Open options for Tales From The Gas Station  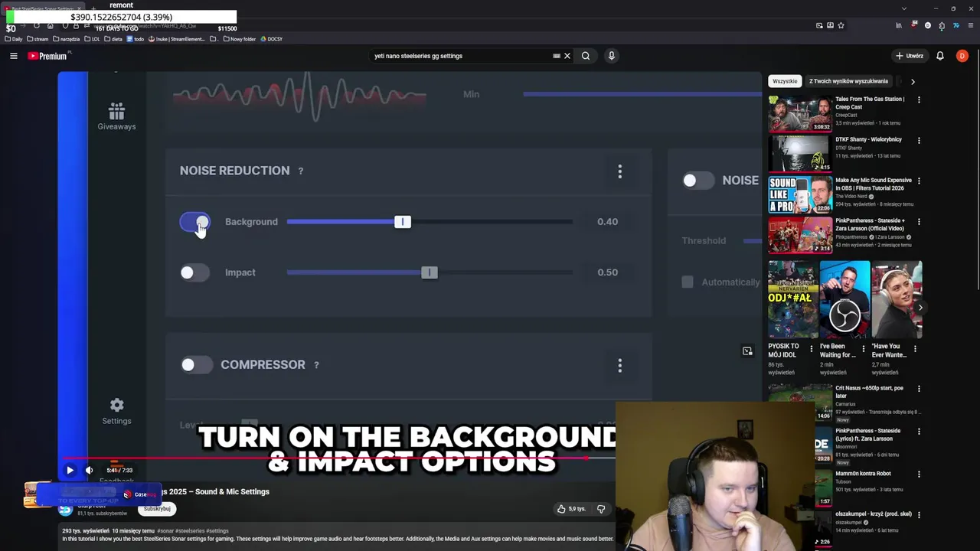(x=919, y=99)
